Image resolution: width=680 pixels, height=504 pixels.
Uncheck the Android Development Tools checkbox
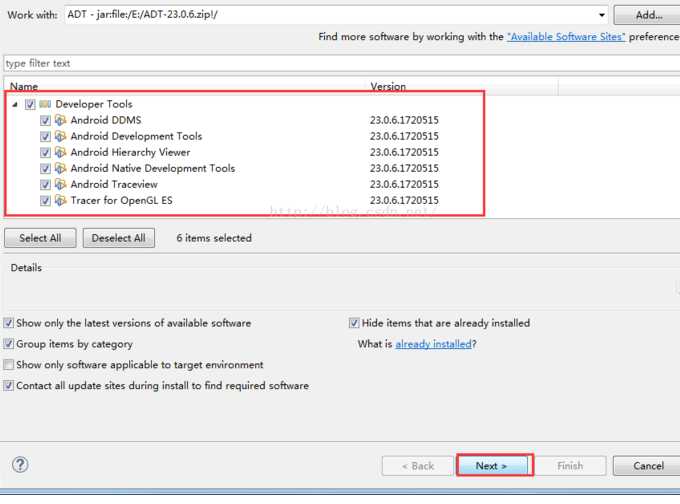(45, 137)
